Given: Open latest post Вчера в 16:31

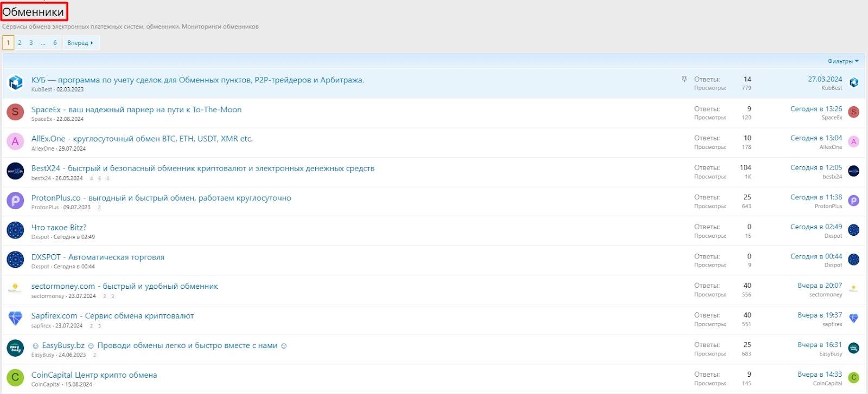Looking at the screenshot, I should (820, 345).
